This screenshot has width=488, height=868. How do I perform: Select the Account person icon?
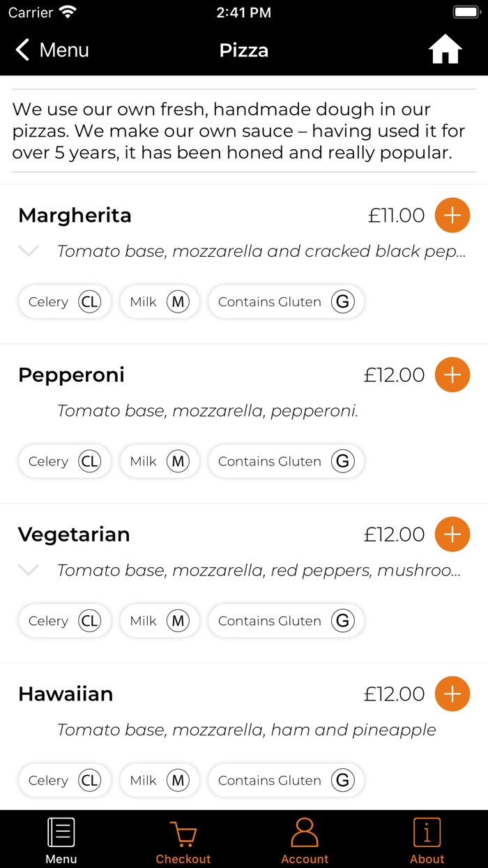[305, 832]
